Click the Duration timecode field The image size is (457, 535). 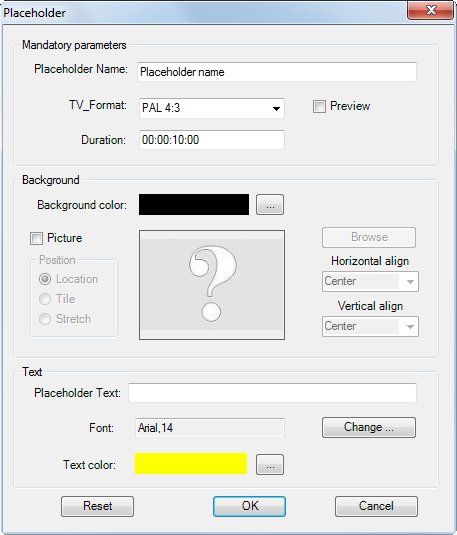[212, 140]
